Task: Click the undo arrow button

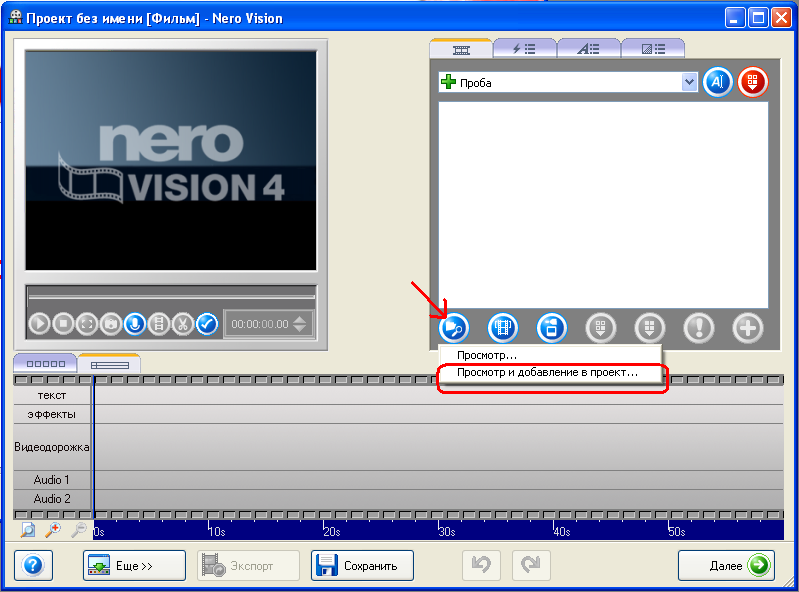Action: click(x=481, y=565)
